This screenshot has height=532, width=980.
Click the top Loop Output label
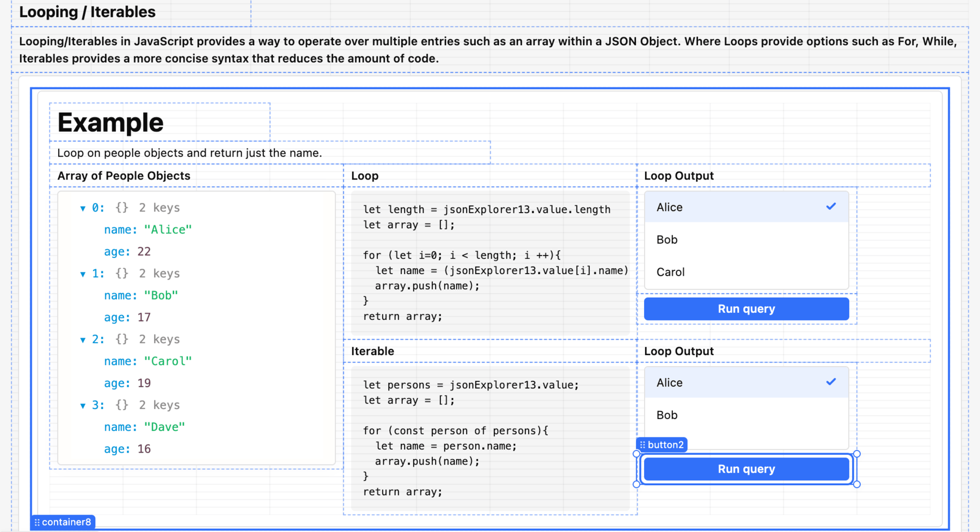[678, 176]
